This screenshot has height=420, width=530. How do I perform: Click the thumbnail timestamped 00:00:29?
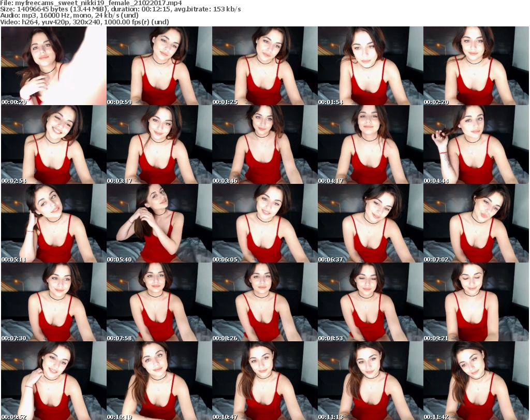(x=54, y=66)
